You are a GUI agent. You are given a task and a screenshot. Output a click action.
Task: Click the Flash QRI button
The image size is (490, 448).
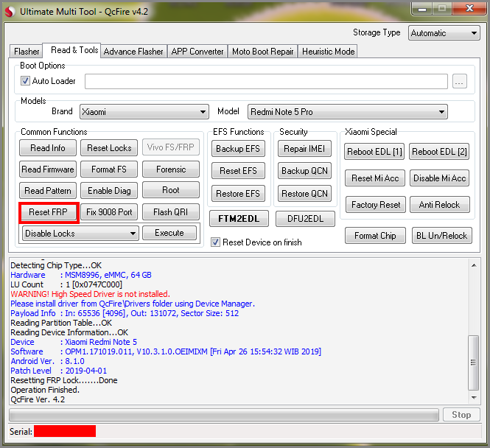(x=171, y=212)
